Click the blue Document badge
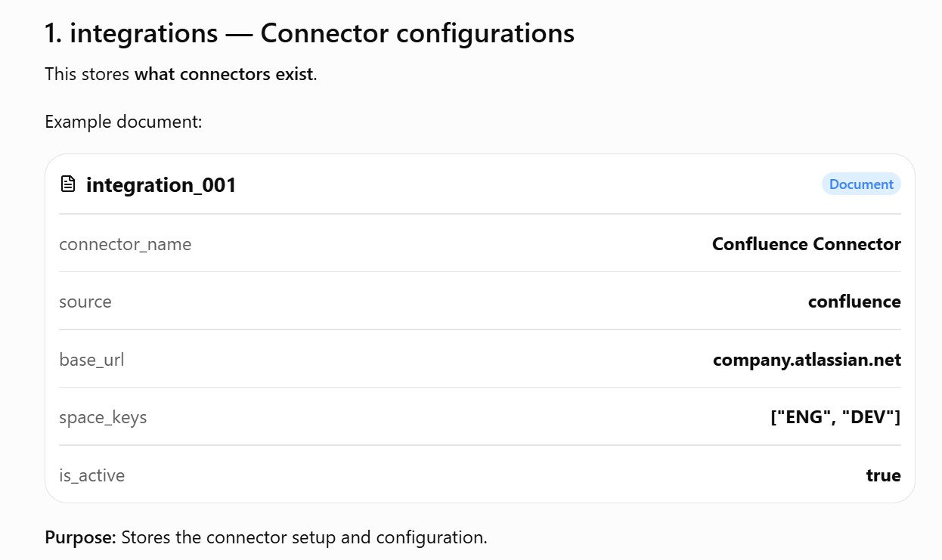942x560 pixels. tap(861, 184)
